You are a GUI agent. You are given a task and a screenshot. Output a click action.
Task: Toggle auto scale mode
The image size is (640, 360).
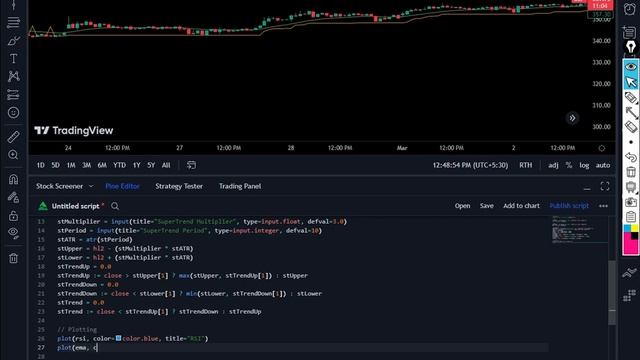[x=602, y=165]
